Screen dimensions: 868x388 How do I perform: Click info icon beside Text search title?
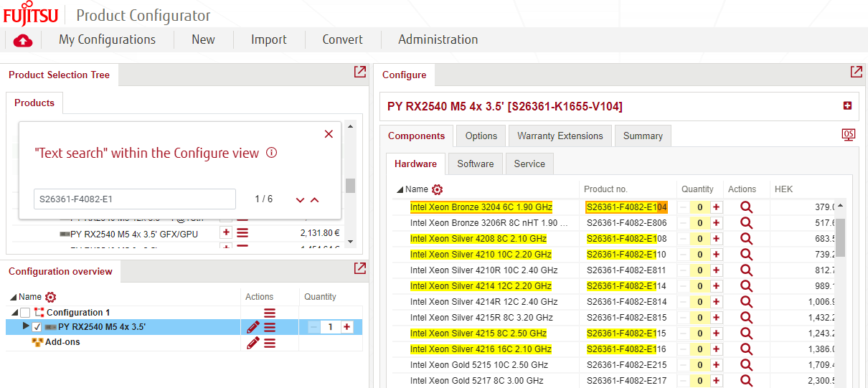click(x=271, y=153)
